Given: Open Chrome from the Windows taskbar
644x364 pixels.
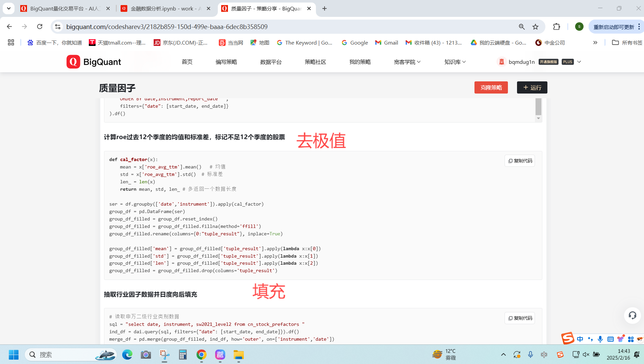Looking at the screenshot, I should click(x=202, y=355).
